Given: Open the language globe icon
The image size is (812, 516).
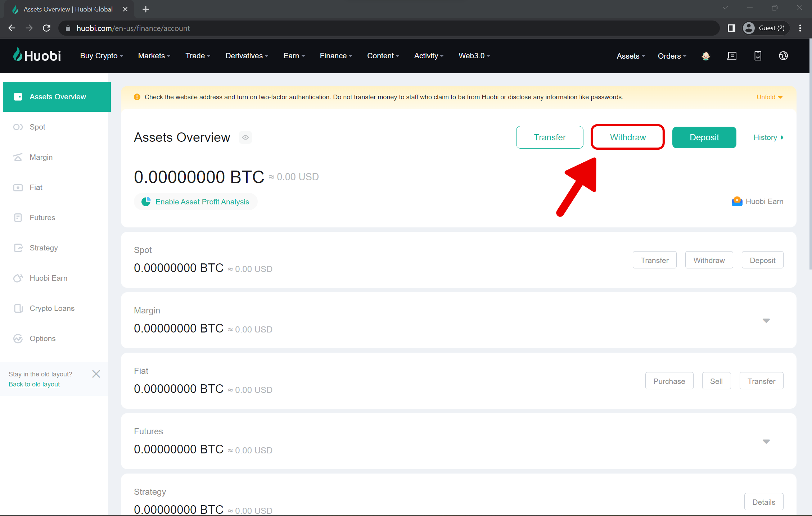Looking at the screenshot, I should (783, 56).
